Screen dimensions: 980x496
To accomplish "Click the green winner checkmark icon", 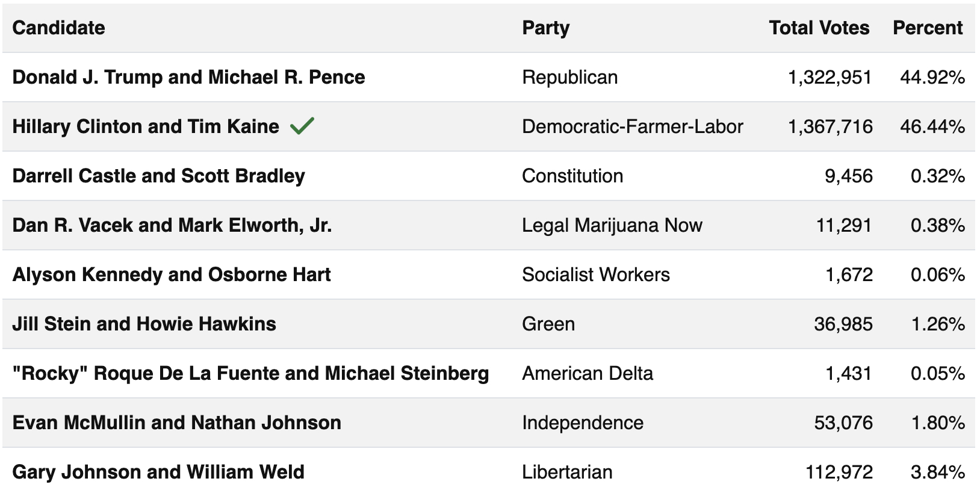I will click(x=302, y=126).
